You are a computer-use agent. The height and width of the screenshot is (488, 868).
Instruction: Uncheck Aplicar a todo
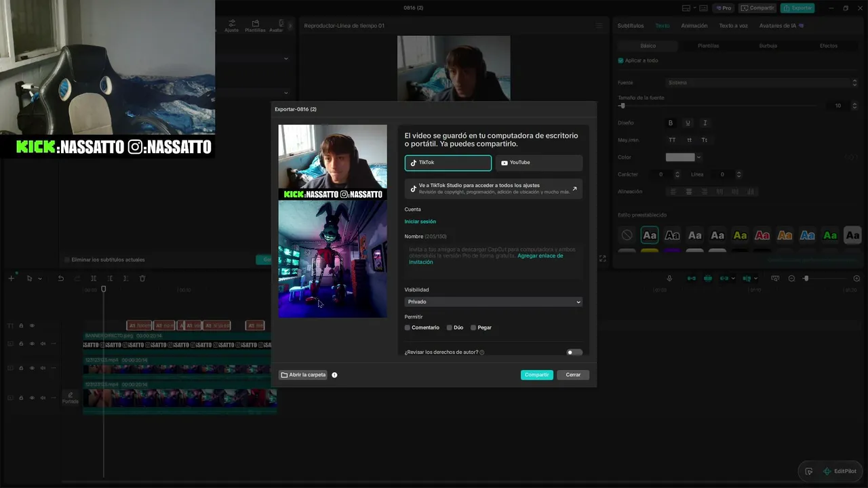coord(620,60)
